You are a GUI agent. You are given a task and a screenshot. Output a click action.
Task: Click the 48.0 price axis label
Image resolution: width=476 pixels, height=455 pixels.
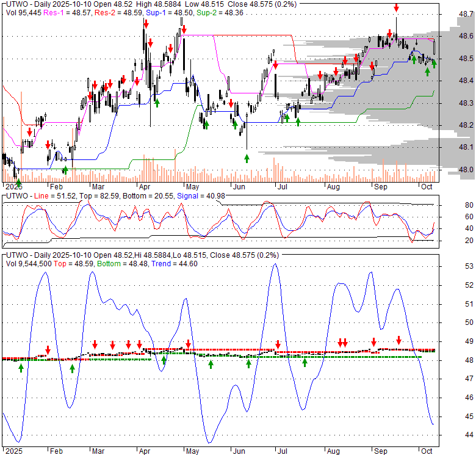(466, 170)
